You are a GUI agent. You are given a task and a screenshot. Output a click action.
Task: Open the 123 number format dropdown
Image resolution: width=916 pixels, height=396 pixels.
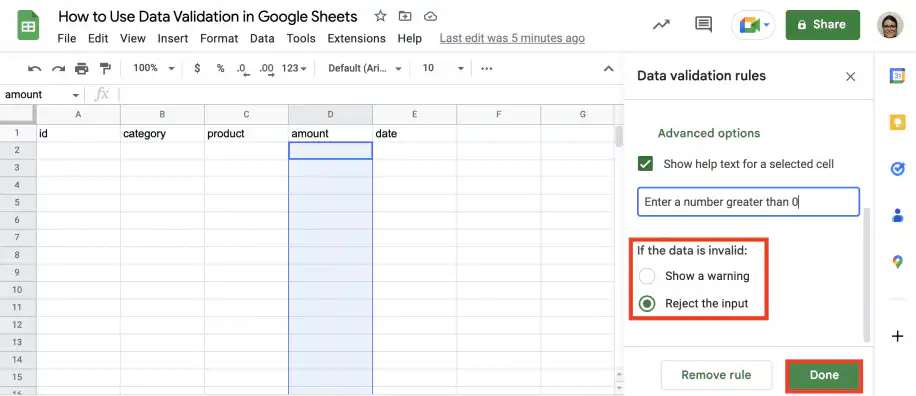(294, 68)
